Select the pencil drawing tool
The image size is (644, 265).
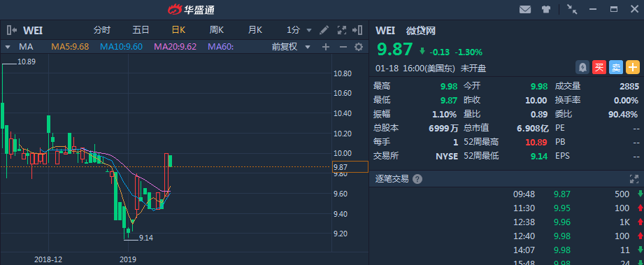click(324, 30)
